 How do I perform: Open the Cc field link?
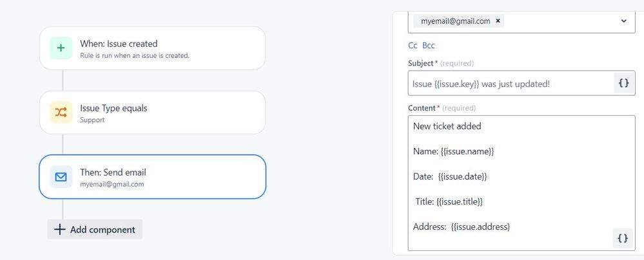(x=413, y=45)
